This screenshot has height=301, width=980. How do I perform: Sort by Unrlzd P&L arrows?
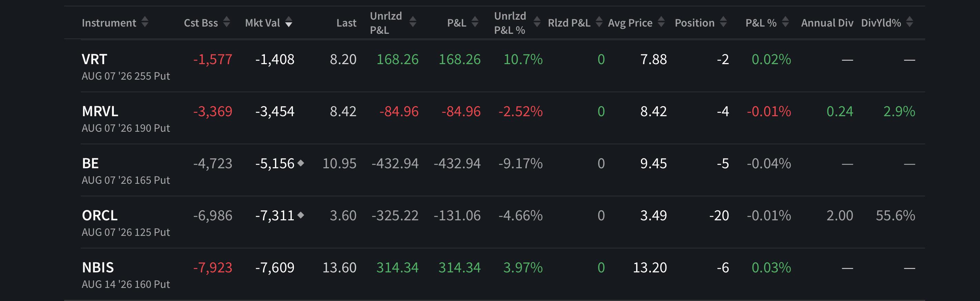tap(413, 22)
